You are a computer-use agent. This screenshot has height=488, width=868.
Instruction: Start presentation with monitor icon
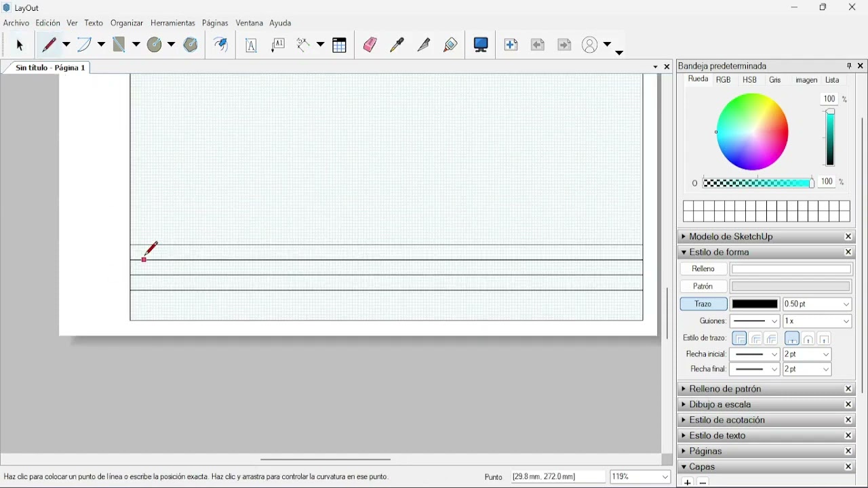(x=481, y=45)
